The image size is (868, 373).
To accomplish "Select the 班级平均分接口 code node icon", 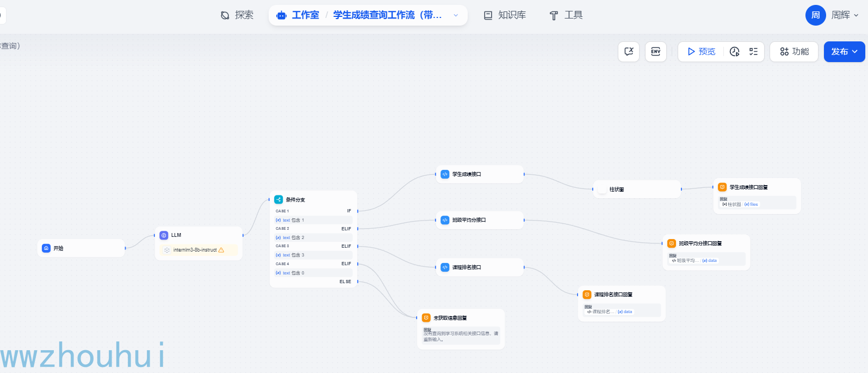I will click(x=445, y=220).
